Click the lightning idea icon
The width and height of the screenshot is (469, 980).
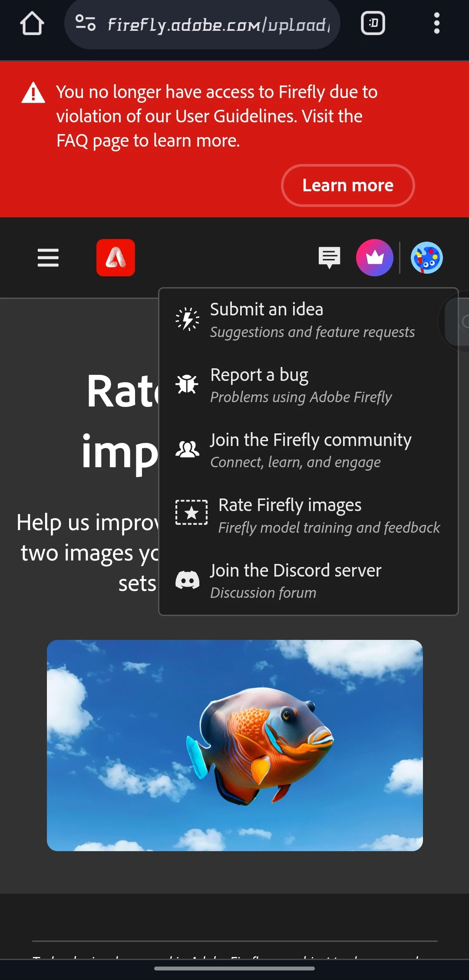(187, 319)
